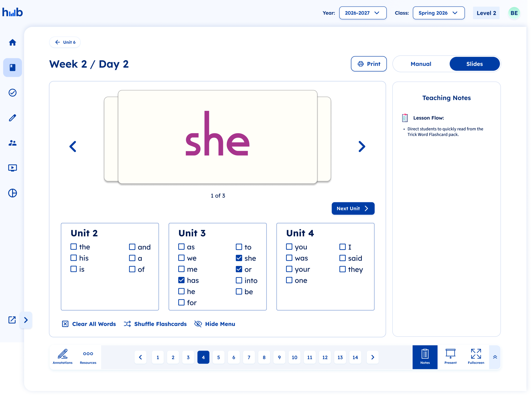Screen dimensions: 532x396
Task: Open the students people sidebar icon
Action: tap(12, 143)
